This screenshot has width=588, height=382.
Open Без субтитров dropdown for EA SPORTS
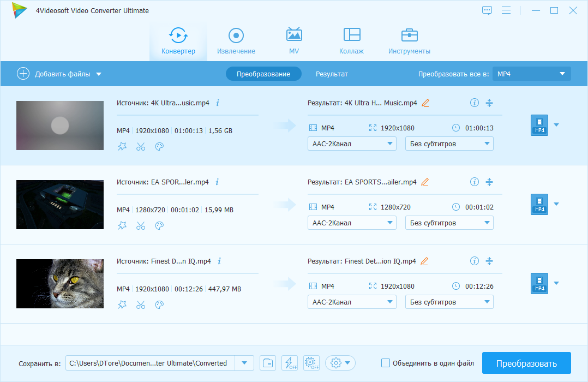click(x=449, y=223)
